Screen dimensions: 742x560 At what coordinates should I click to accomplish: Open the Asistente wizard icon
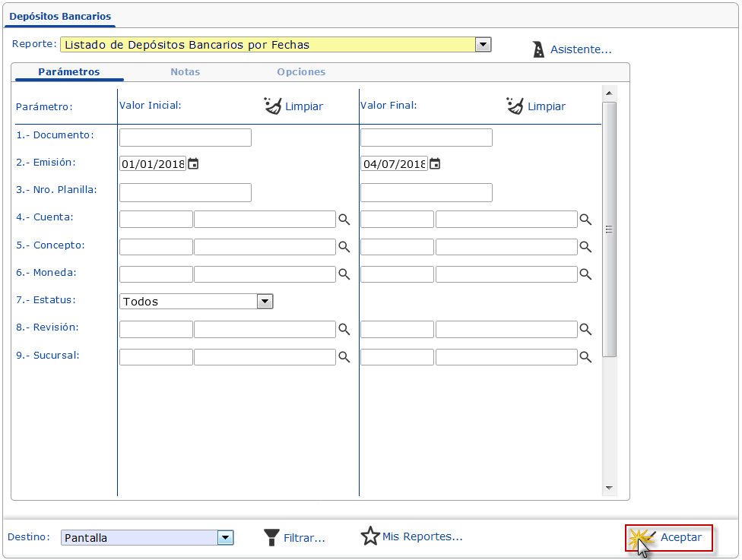[x=538, y=49]
